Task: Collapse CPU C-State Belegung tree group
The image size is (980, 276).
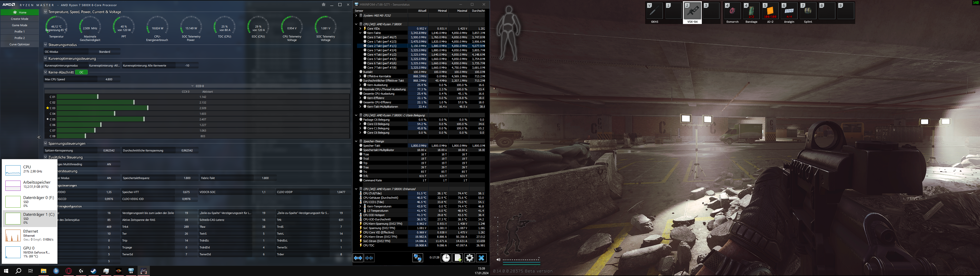Action: click(x=356, y=115)
